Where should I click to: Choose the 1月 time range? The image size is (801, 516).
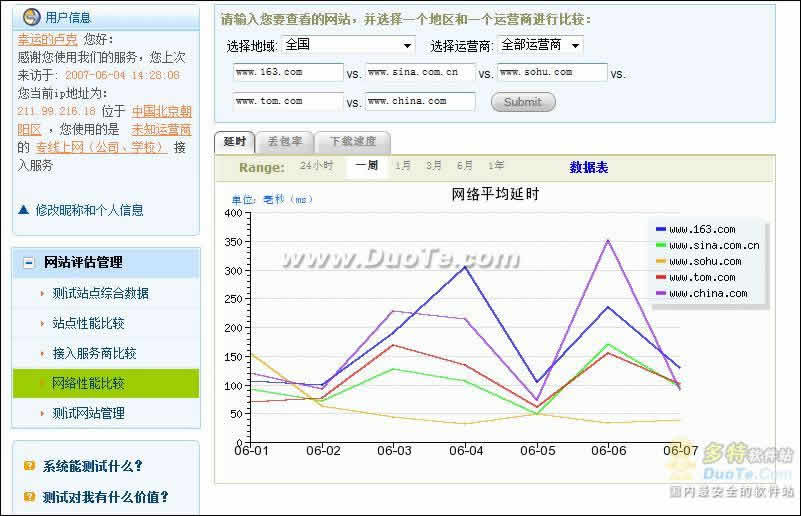[402, 166]
